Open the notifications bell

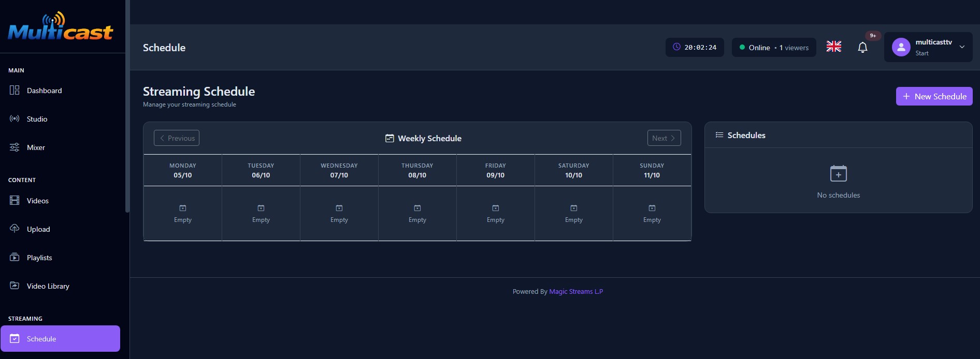tap(862, 48)
